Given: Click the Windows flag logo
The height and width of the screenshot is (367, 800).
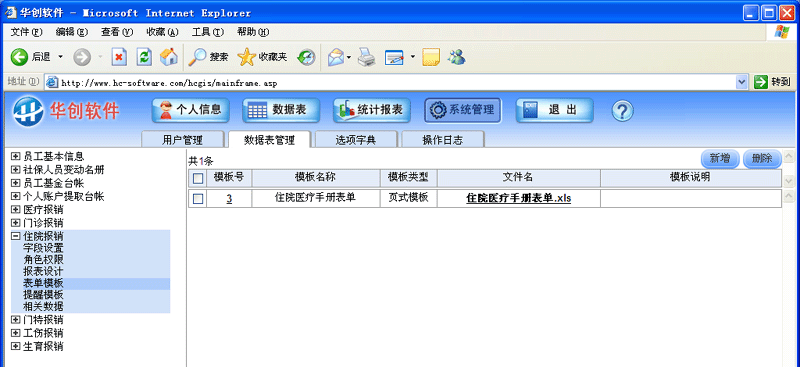Looking at the screenshot, I should 781,32.
